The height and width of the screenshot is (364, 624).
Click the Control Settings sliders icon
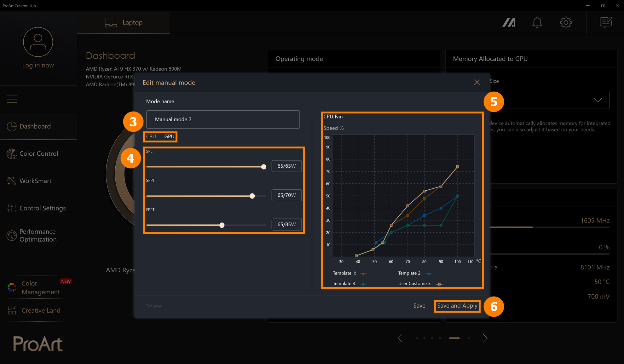(x=12, y=208)
